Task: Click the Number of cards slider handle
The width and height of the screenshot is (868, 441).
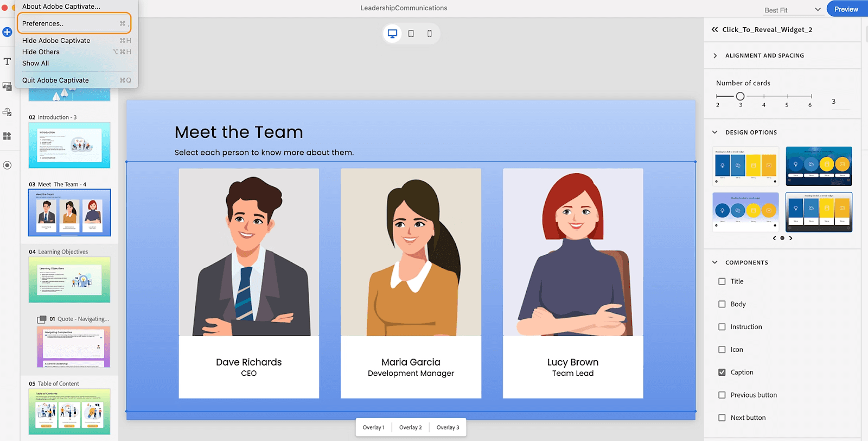Action: point(740,96)
